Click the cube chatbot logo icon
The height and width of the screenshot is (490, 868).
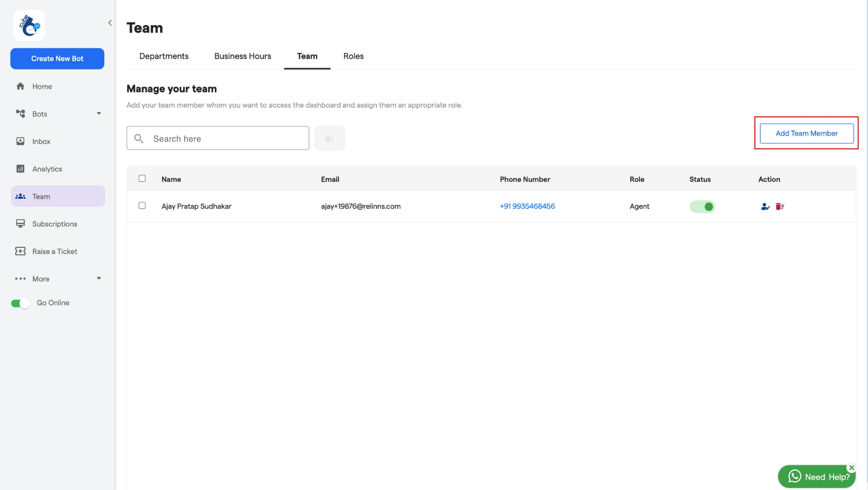29,25
